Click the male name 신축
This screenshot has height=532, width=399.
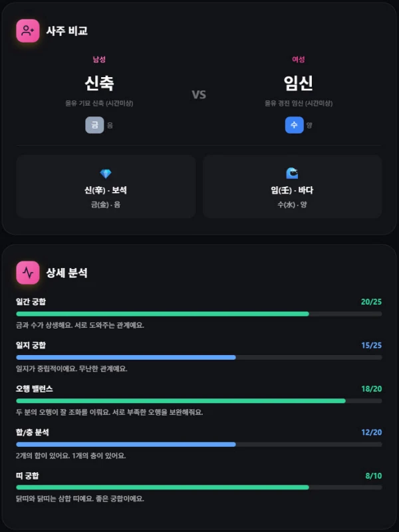click(x=99, y=83)
